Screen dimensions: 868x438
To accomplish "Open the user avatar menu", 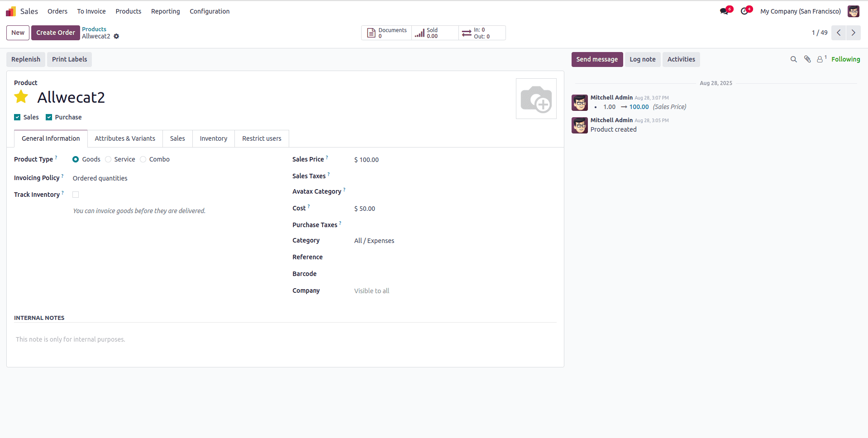I will click(x=854, y=11).
